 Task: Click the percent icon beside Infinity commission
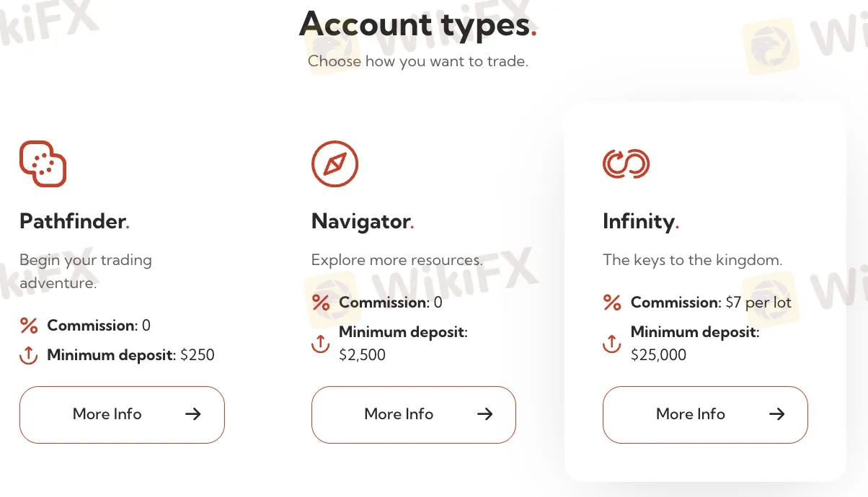coord(612,303)
